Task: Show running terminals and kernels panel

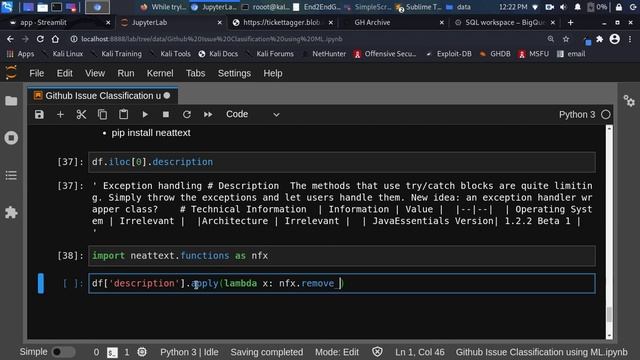Action: (x=11, y=138)
